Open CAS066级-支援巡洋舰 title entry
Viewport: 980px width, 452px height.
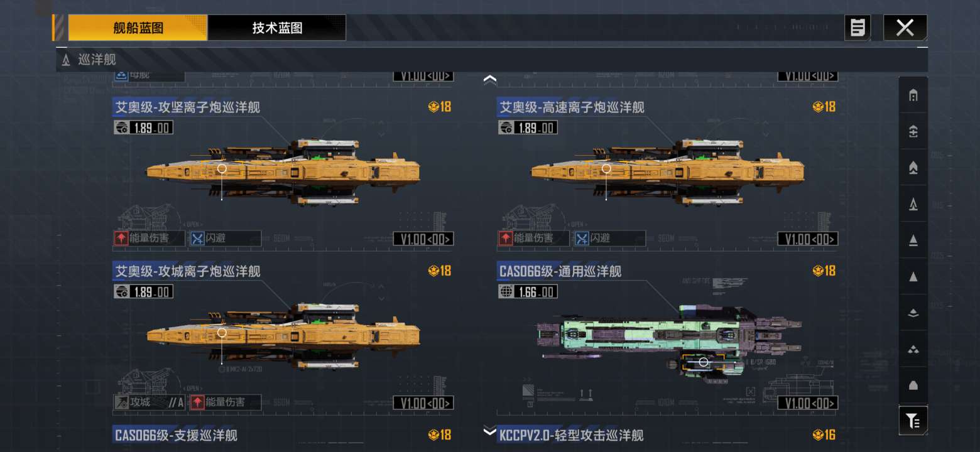tap(176, 435)
